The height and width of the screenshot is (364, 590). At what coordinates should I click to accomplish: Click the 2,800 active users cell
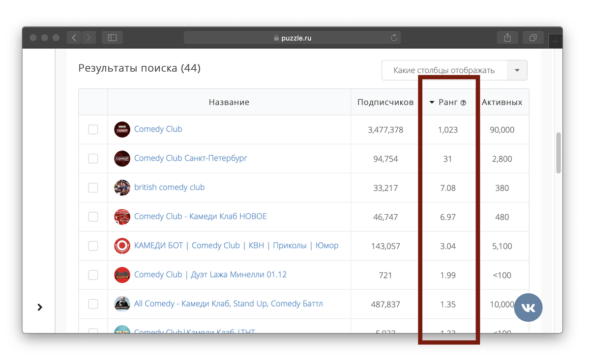[x=502, y=159]
